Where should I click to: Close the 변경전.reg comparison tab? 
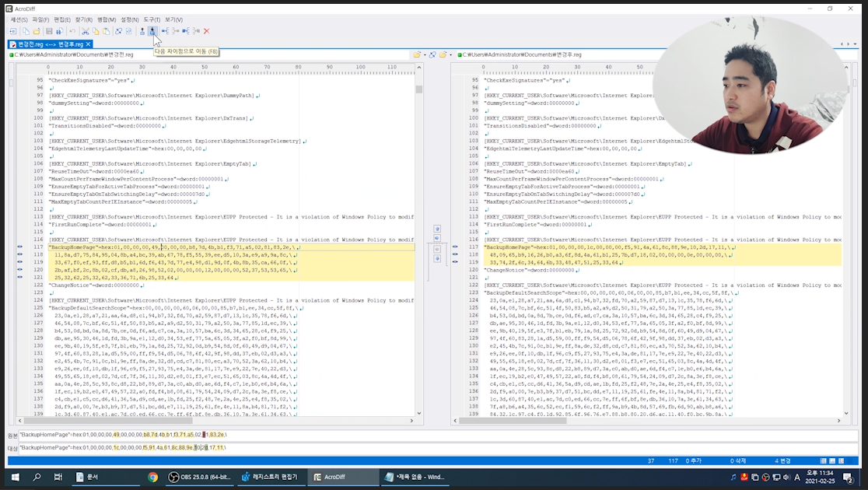(88, 44)
